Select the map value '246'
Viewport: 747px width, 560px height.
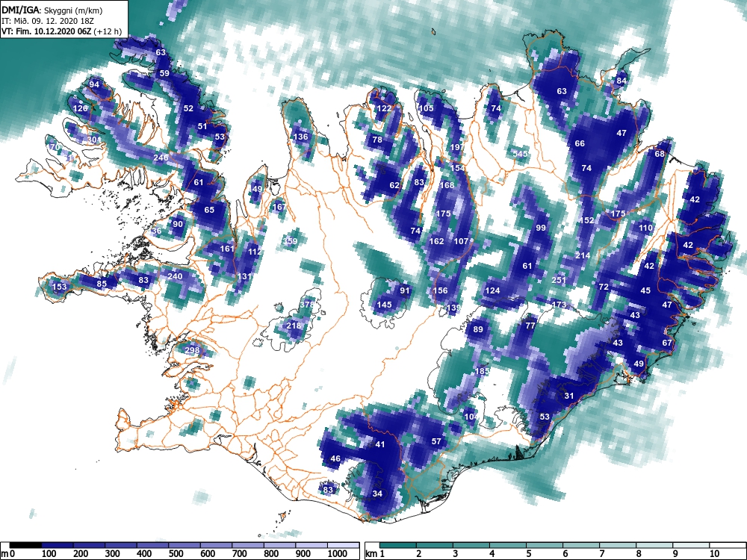pos(161,157)
